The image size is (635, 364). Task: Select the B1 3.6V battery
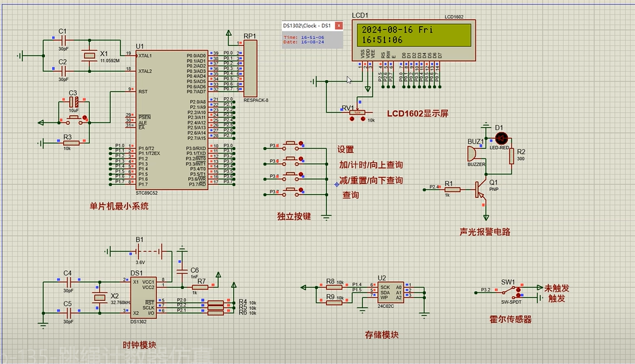147,250
